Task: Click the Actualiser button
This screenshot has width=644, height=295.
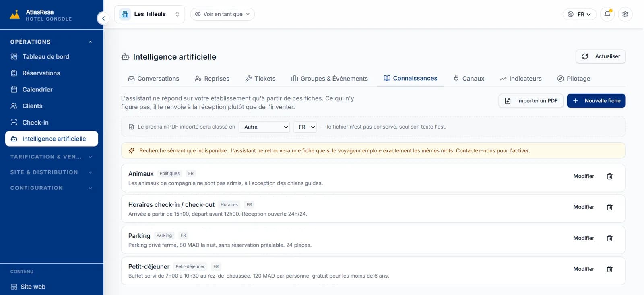Action: [x=601, y=56]
